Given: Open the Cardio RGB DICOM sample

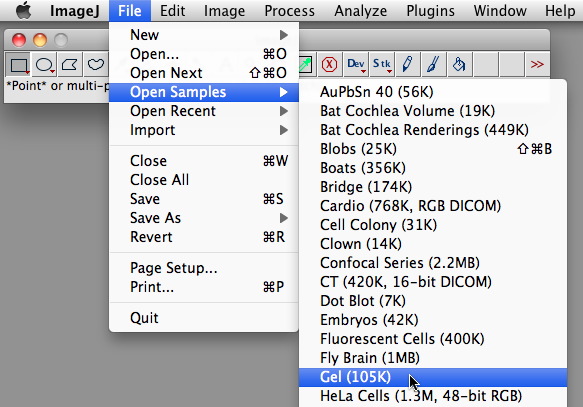Looking at the screenshot, I should click(433, 206).
